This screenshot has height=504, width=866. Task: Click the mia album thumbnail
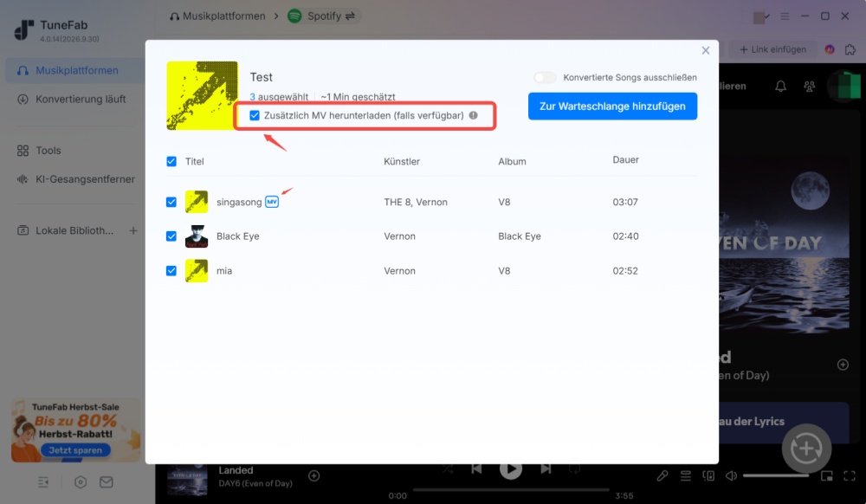tap(197, 270)
